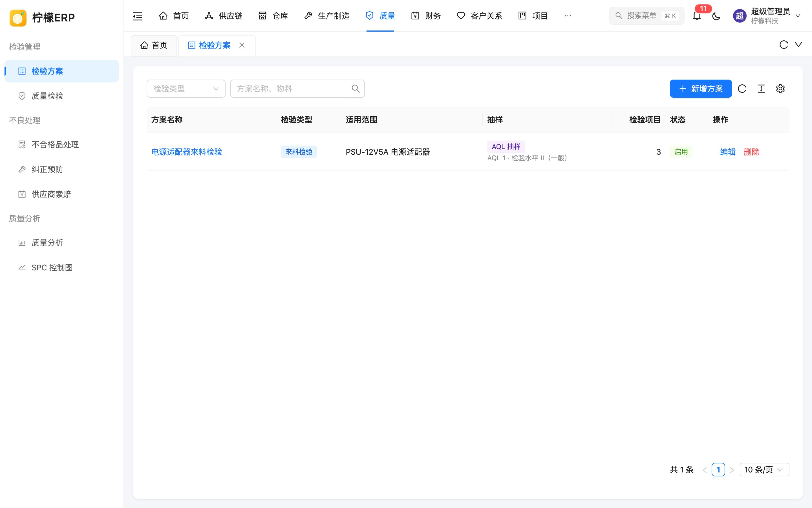
Task: Expand the tab options chevron
Action: click(x=798, y=45)
